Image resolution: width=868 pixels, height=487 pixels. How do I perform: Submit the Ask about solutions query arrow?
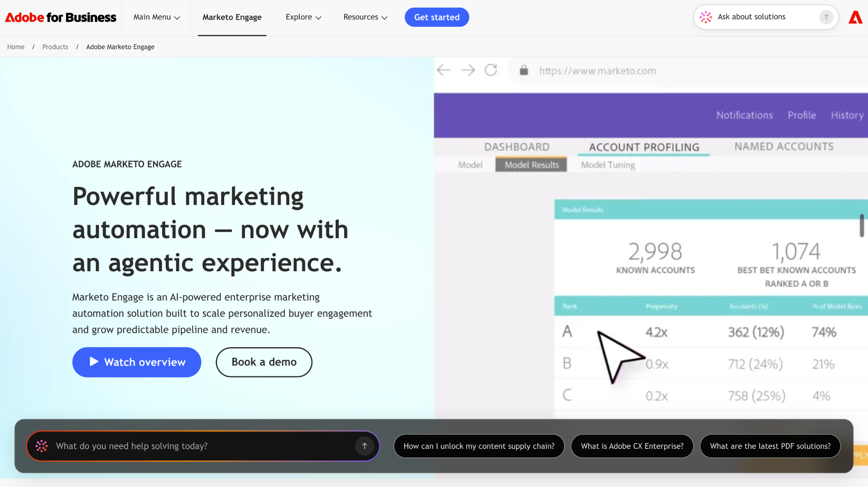[826, 17]
